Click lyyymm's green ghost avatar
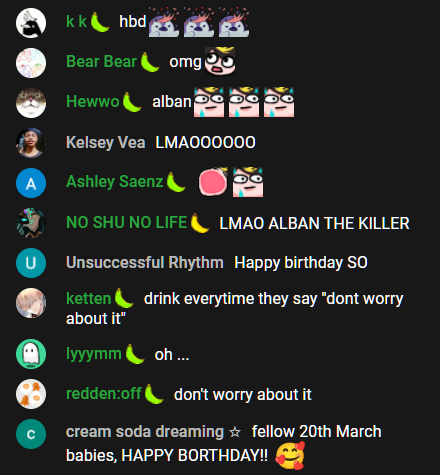 (x=31, y=354)
